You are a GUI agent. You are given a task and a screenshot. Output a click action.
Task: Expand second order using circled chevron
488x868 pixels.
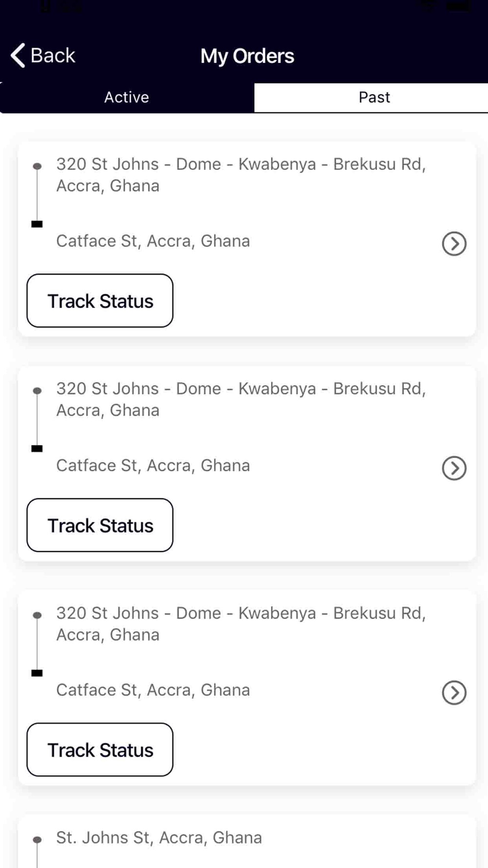(454, 468)
